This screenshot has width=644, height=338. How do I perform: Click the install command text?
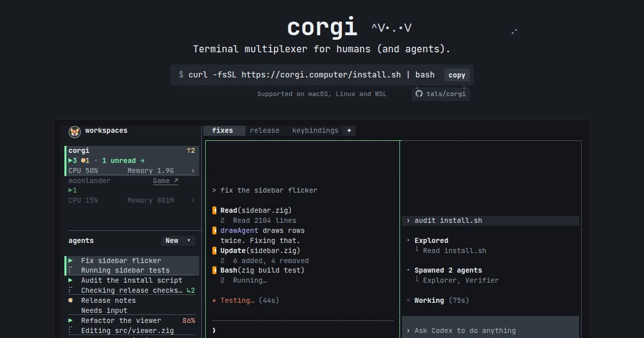[311, 74]
